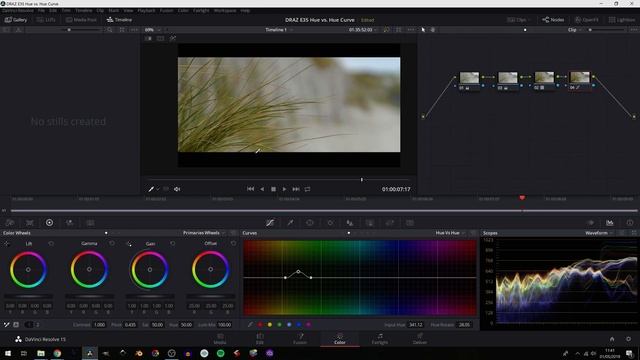Open the Information palette
Viewport: 640px width, 360px height.
click(x=629, y=222)
